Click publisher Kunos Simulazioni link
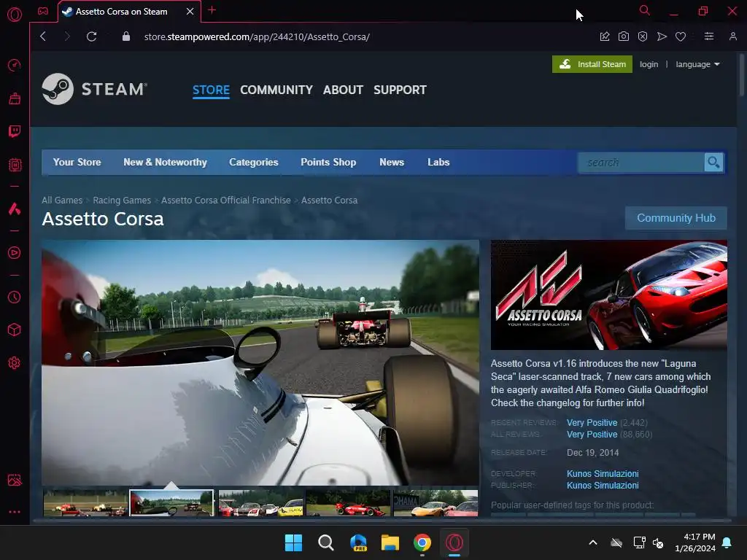Screen dimensions: 747x560 pyautogui.click(x=603, y=486)
